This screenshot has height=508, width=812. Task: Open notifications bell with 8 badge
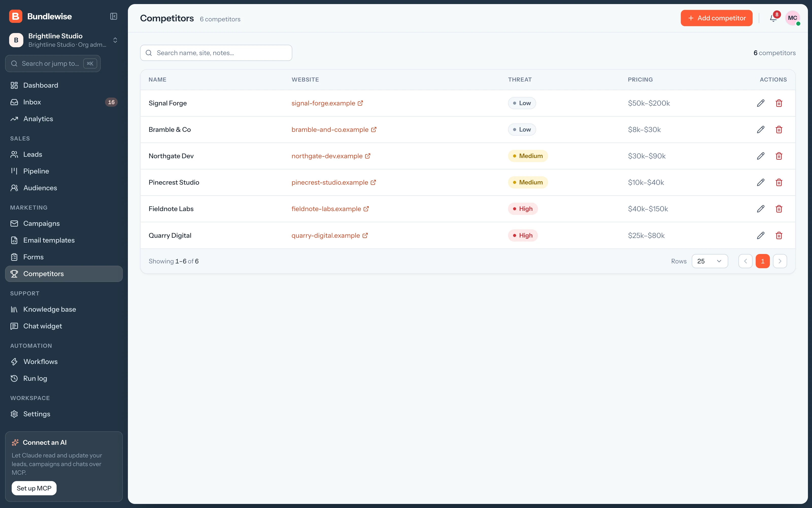pos(773,18)
